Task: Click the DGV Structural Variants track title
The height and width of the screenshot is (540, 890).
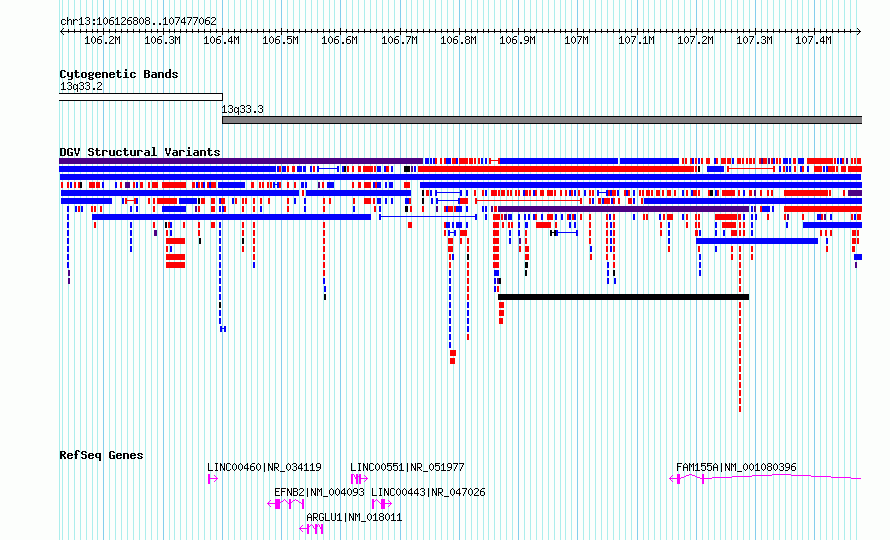Action: 140,152
